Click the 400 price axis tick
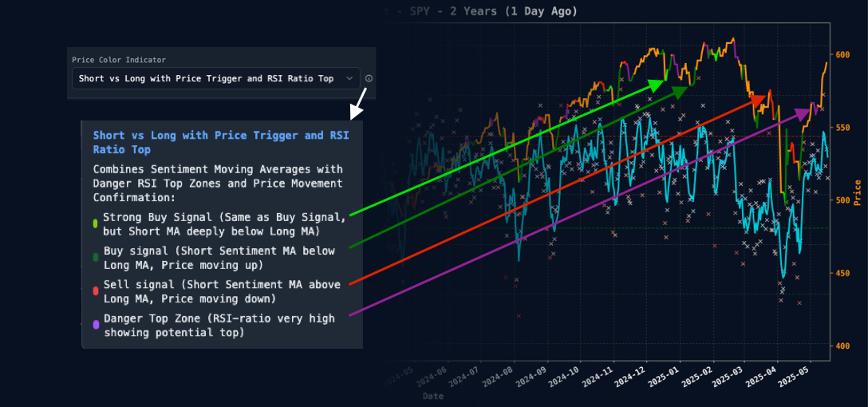 pos(843,346)
